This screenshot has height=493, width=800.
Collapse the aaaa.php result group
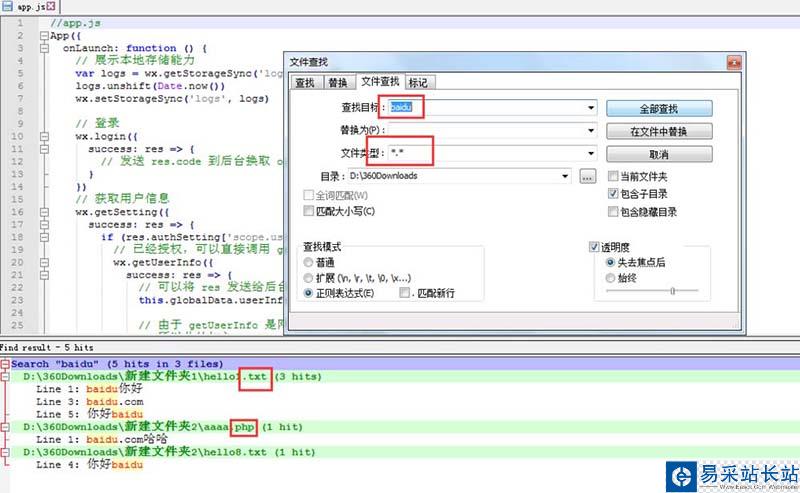(x=5, y=427)
